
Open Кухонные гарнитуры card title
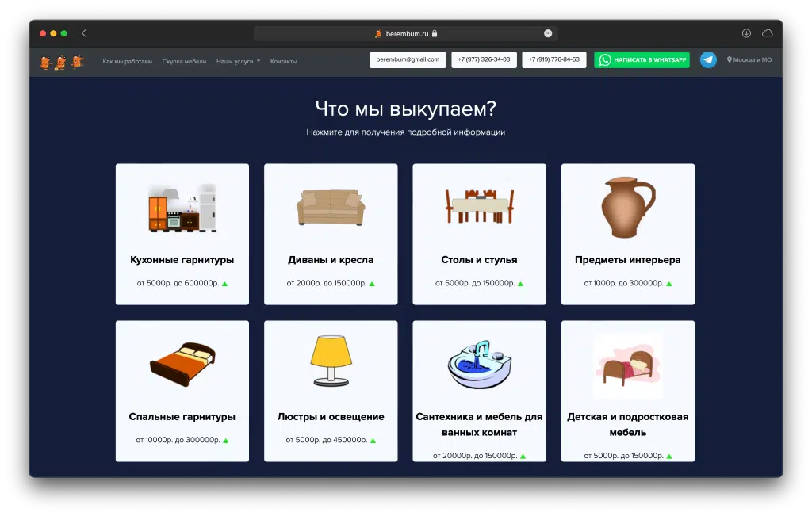click(182, 260)
